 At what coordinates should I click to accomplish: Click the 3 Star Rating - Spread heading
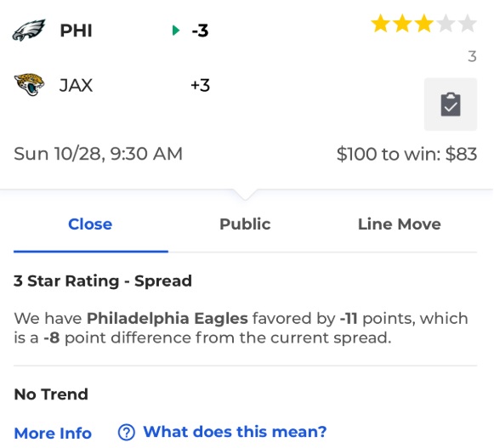pyautogui.click(x=103, y=281)
